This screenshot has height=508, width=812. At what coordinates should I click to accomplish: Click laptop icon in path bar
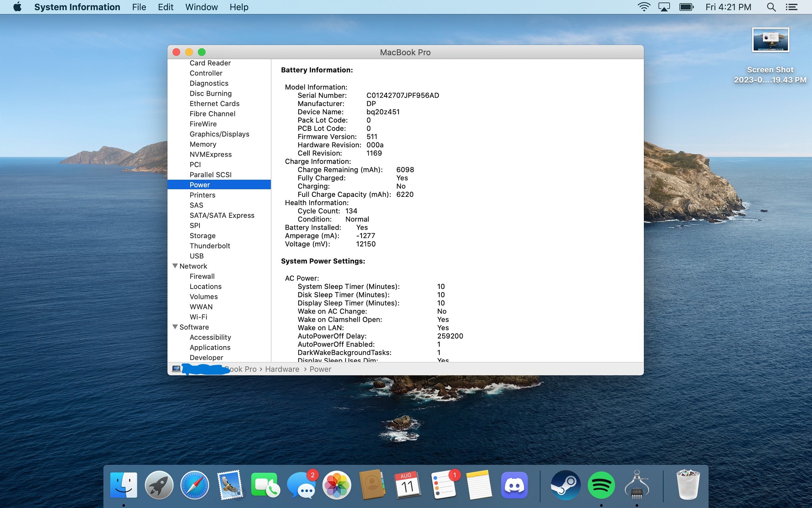pyautogui.click(x=176, y=369)
